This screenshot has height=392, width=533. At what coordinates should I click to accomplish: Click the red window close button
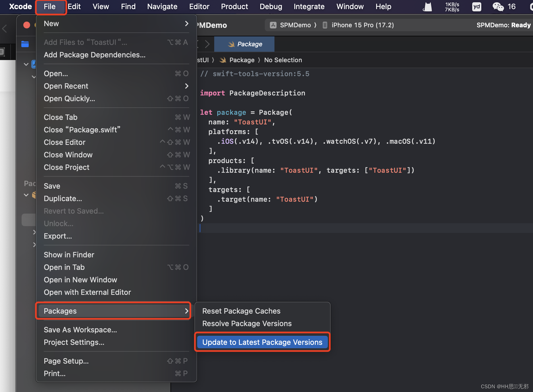27,25
